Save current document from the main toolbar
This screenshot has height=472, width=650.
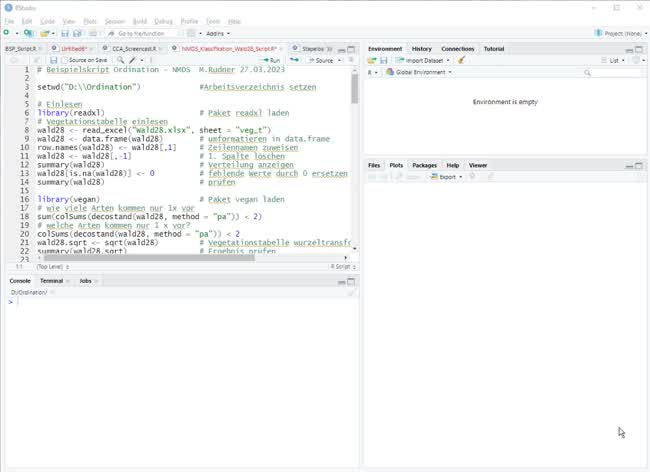pos(65,33)
